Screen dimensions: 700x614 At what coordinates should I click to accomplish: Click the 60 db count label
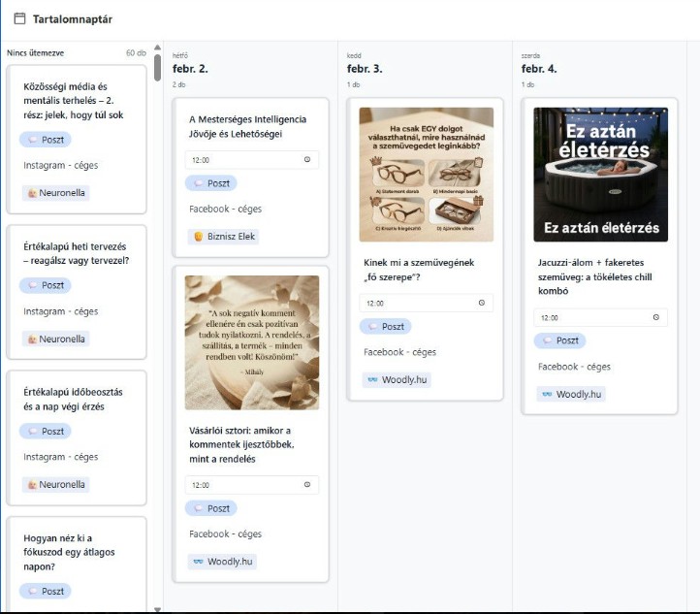pyautogui.click(x=136, y=52)
